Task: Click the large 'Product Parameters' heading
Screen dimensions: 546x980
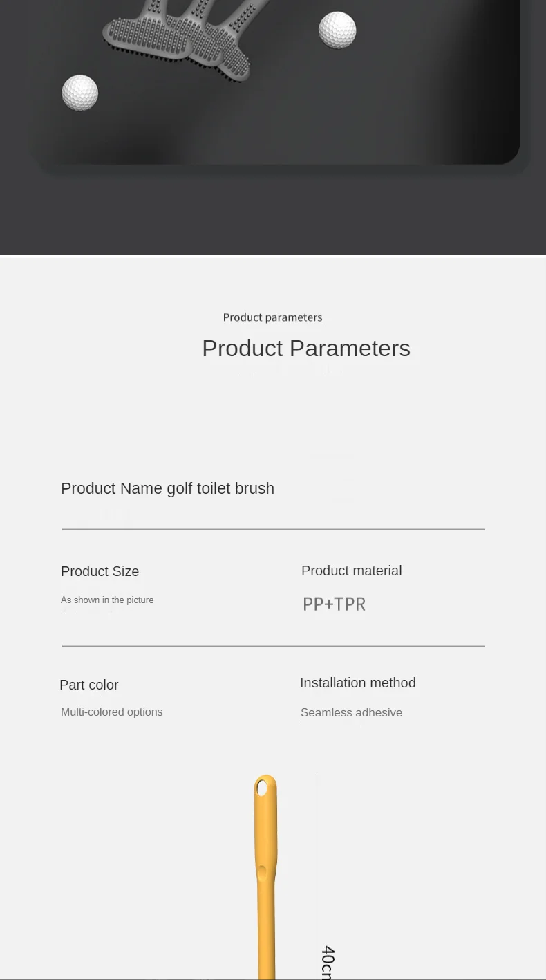Action: tap(305, 348)
